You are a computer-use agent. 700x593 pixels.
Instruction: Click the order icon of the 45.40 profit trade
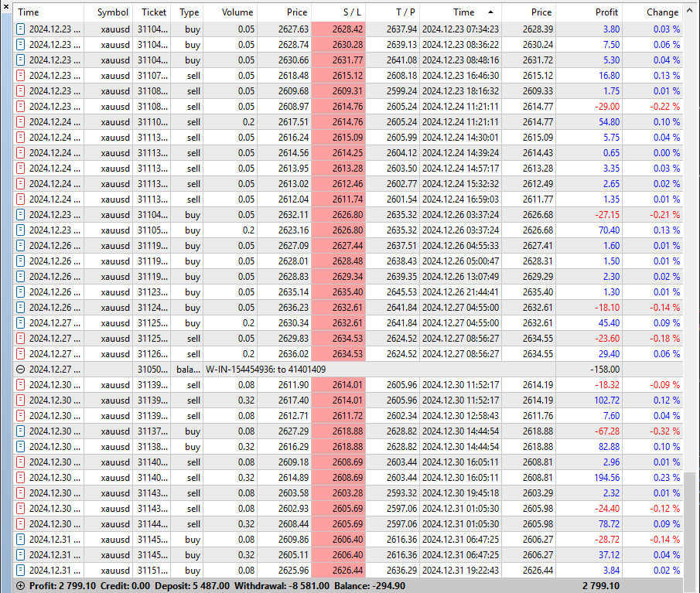click(21, 323)
